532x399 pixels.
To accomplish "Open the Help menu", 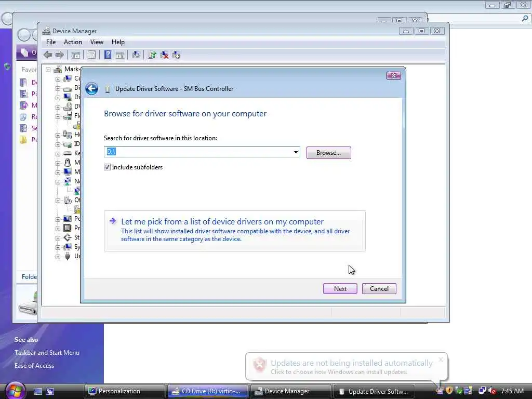I will point(118,42).
